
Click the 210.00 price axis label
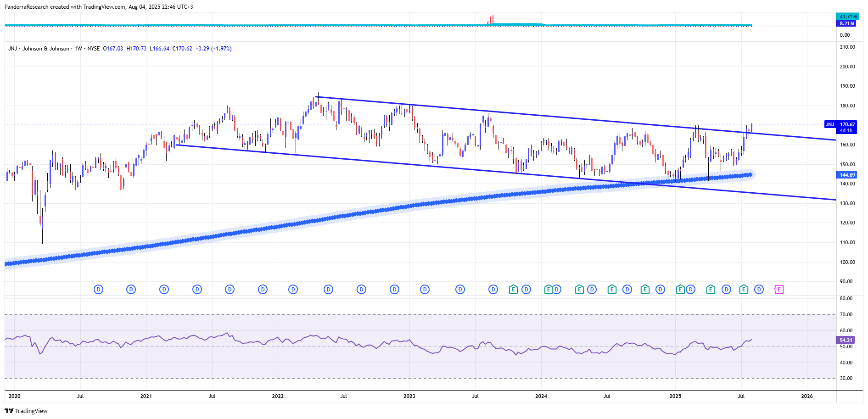tap(847, 47)
